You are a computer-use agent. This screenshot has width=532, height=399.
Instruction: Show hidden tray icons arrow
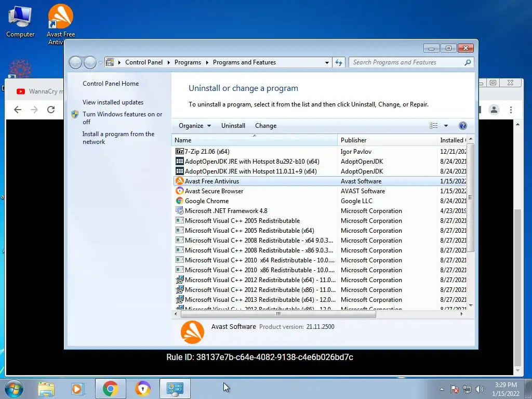pos(442,389)
